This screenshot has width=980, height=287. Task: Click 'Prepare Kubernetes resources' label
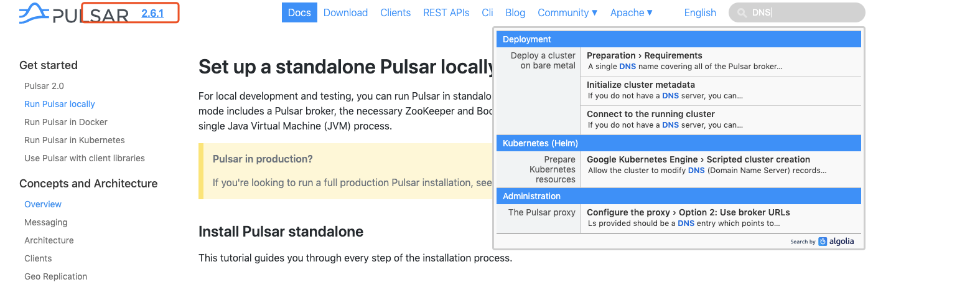(552, 169)
